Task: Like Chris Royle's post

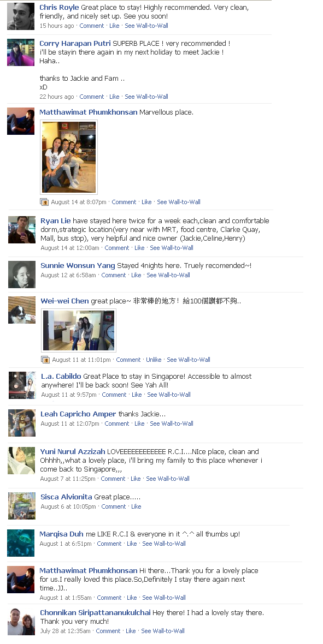Action: coord(114,26)
